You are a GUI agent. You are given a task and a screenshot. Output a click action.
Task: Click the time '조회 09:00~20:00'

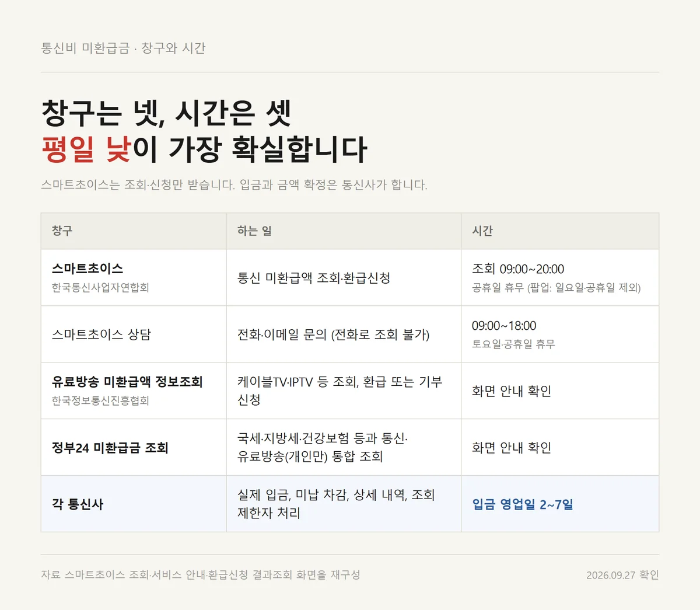518,269
